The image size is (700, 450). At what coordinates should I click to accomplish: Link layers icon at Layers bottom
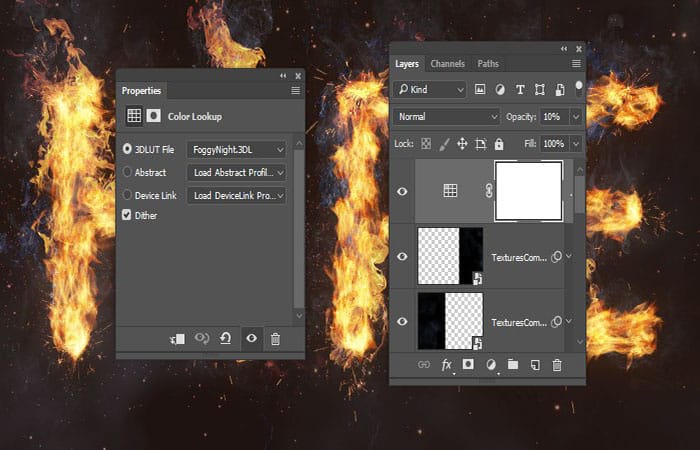pyautogui.click(x=424, y=365)
